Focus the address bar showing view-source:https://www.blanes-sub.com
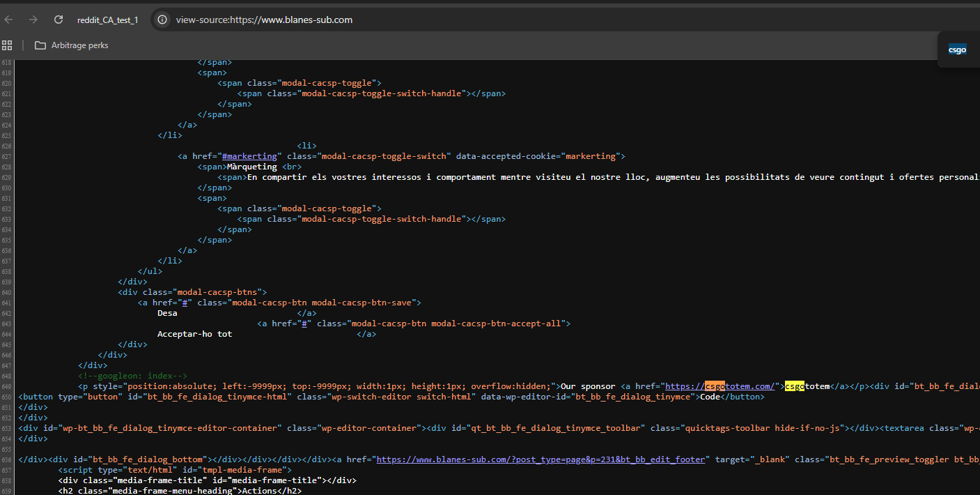The image size is (980, 495). pos(264,20)
